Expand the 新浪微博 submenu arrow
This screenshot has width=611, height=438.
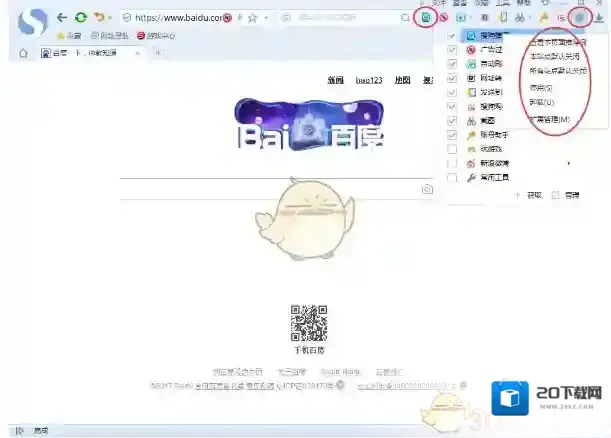tap(569, 163)
